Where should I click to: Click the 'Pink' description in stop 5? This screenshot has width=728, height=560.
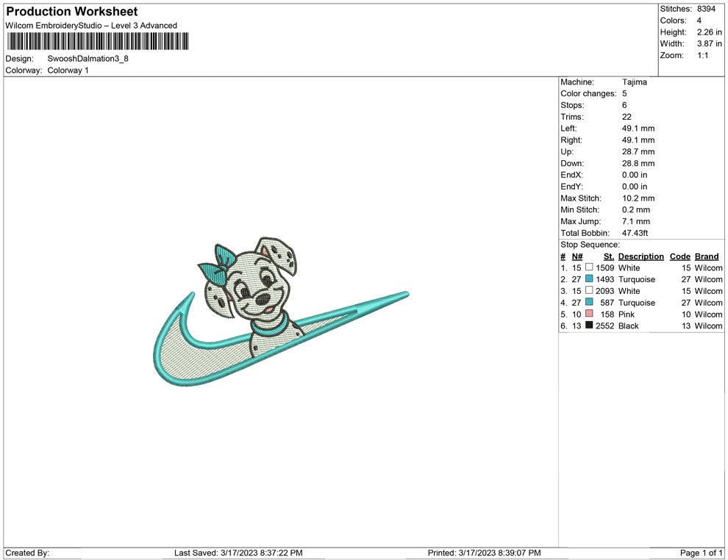click(627, 314)
